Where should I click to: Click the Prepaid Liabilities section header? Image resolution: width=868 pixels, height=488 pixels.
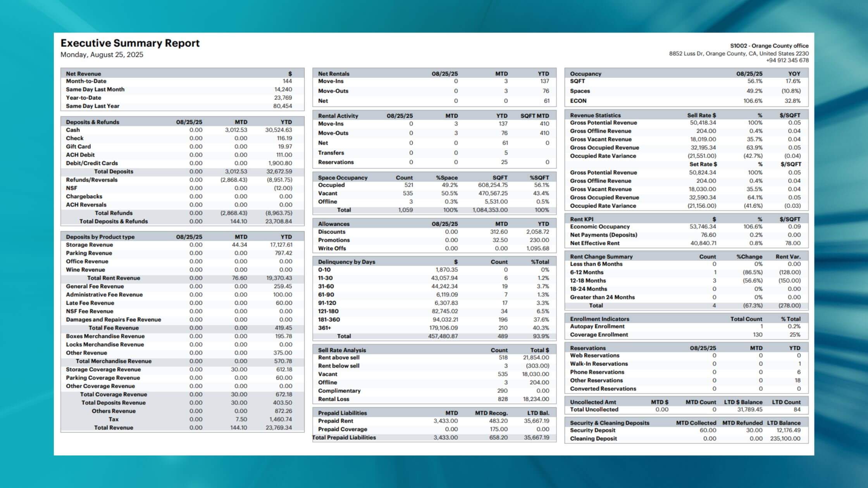(x=342, y=413)
